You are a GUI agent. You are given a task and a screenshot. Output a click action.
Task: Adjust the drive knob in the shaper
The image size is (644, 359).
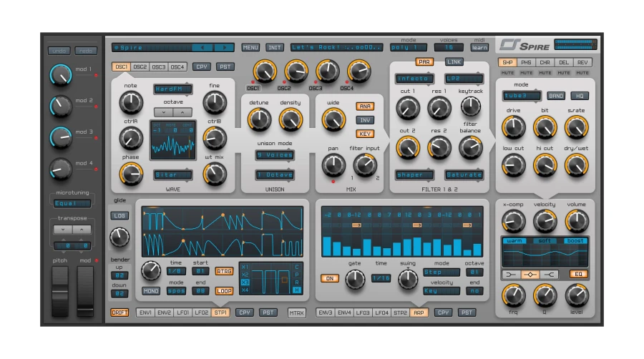click(x=513, y=127)
